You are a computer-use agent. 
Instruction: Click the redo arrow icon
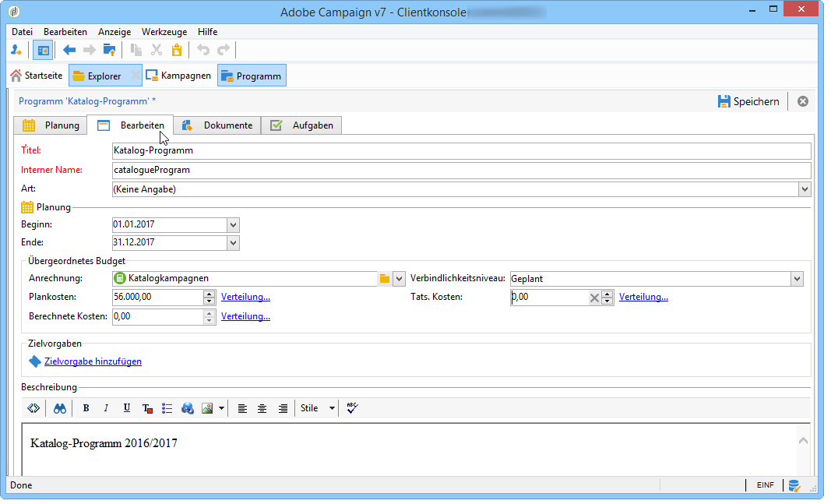(x=224, y=51)
